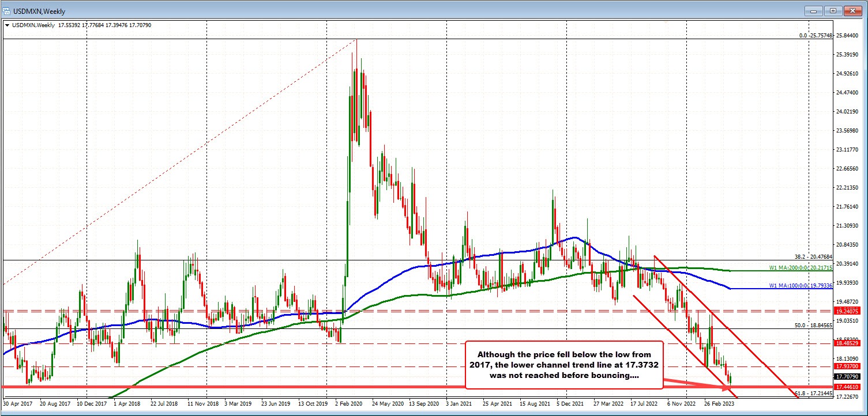Image resolution: width=868 pixels, height=416 pixels.
Task: Click the 25.84400 price scale value
Action: click(x=847, y=36)
